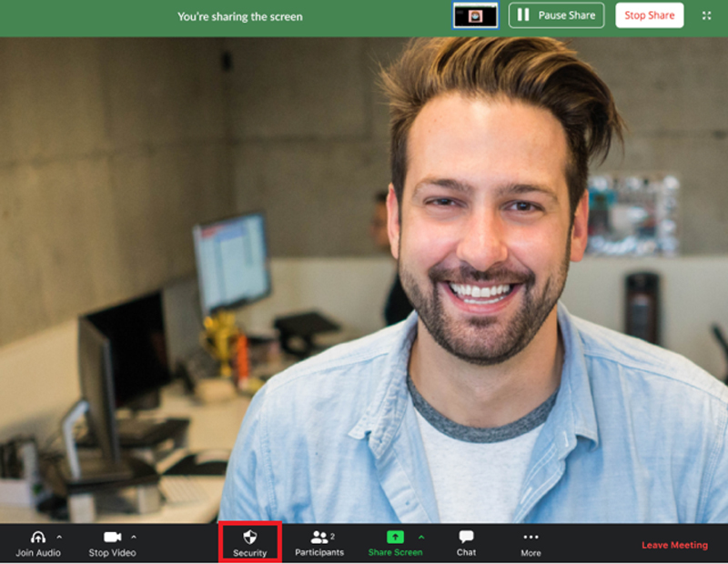Open the Security shield icon
Viewport: 728px width, 564px height.
[250, 537]
